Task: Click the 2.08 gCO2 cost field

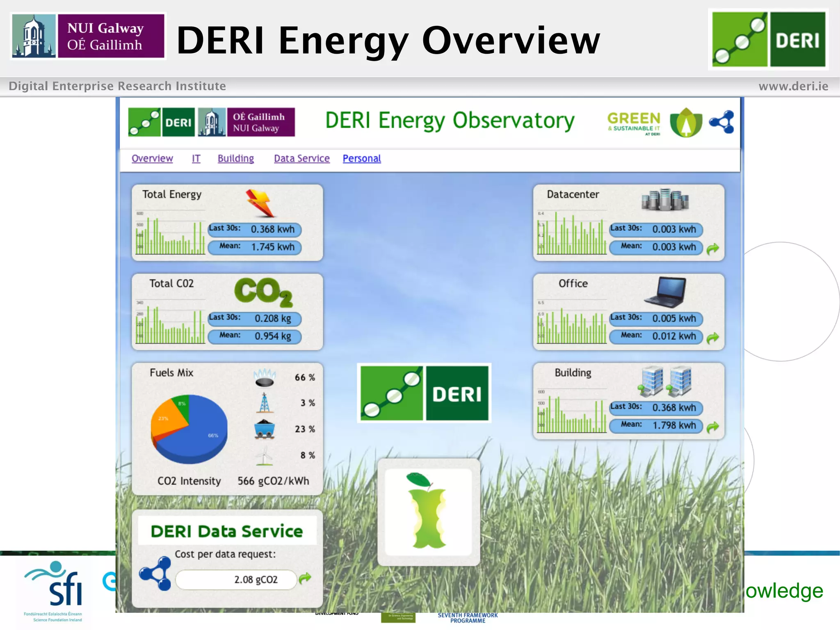Action: 236,580
